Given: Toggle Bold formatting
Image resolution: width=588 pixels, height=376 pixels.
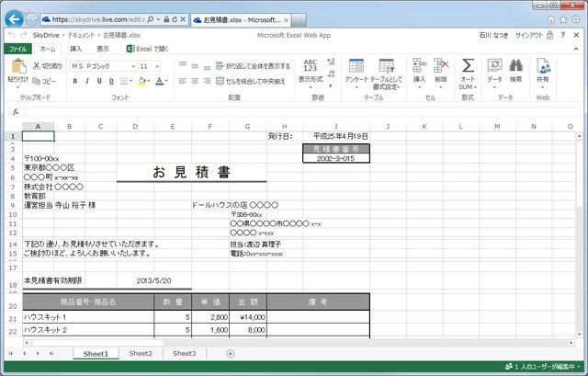Looking at the screenshot, I should coord(73,81).
